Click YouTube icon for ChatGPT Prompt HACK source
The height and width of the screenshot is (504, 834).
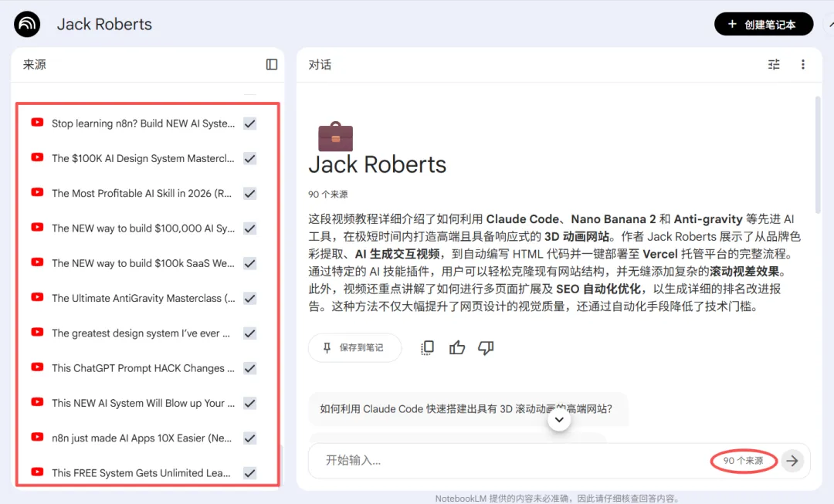(37, 367)
